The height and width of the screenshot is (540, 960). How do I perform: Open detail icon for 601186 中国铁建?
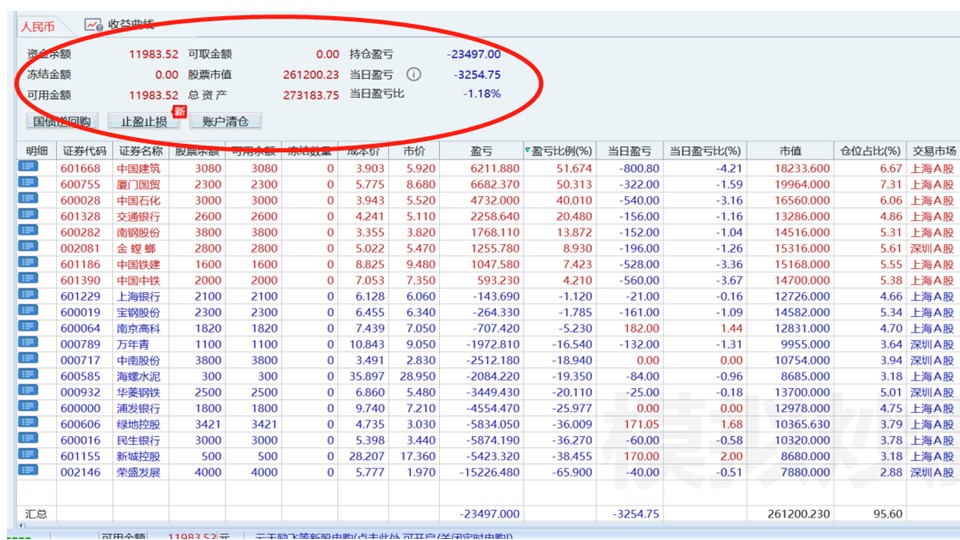(28, 262)
